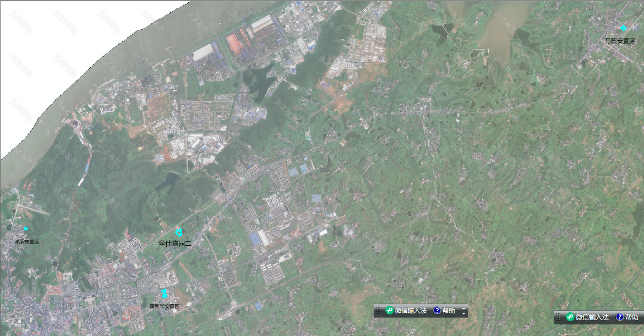
Task: Click 微信输入法 text on bar with options arrow
Action: [411, 311]
